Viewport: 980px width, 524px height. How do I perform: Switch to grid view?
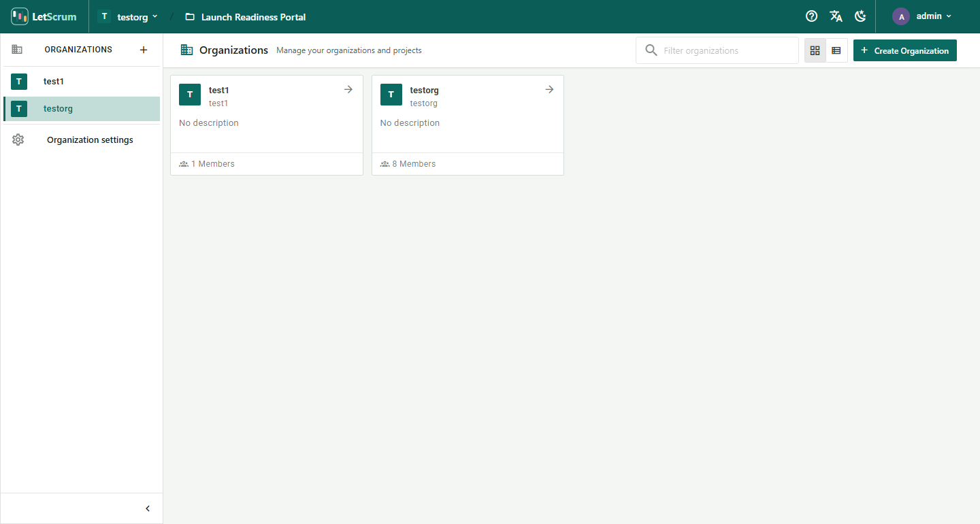815,50
